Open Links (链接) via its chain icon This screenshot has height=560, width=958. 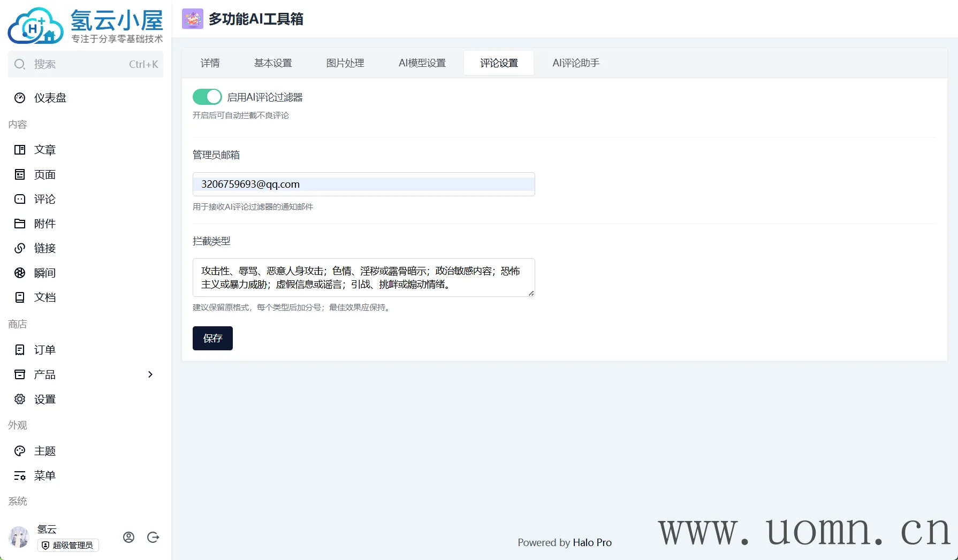point(20,248)
